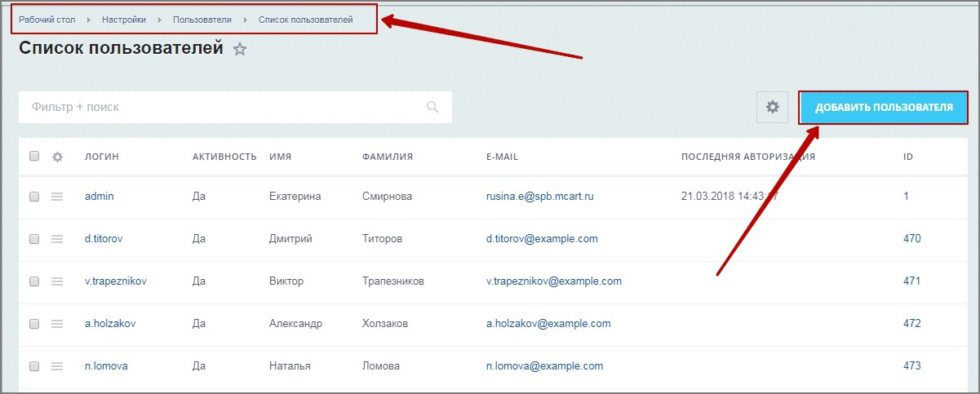Go to Настройки in the breadcrumb

pos(124,20)
